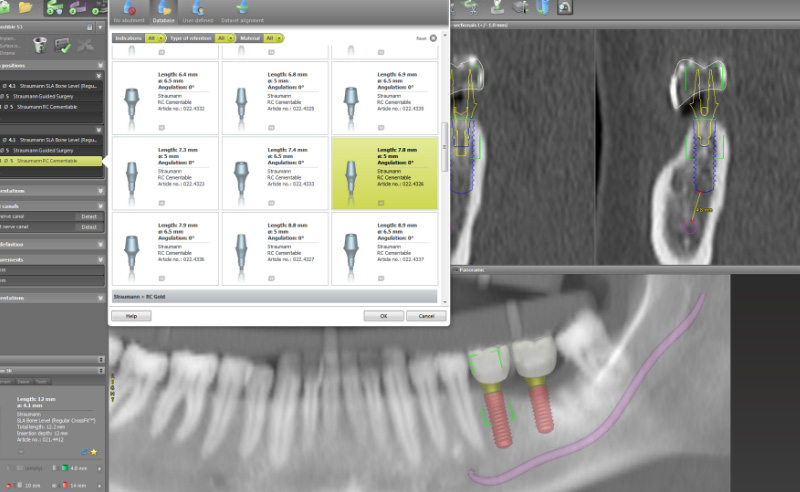
Task: Open the Indications filter dropdown
Action: 156,38
